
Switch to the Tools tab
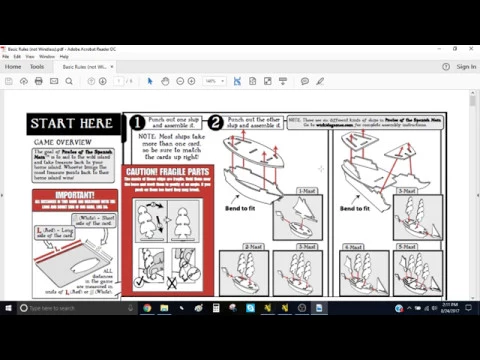(37, 67)
